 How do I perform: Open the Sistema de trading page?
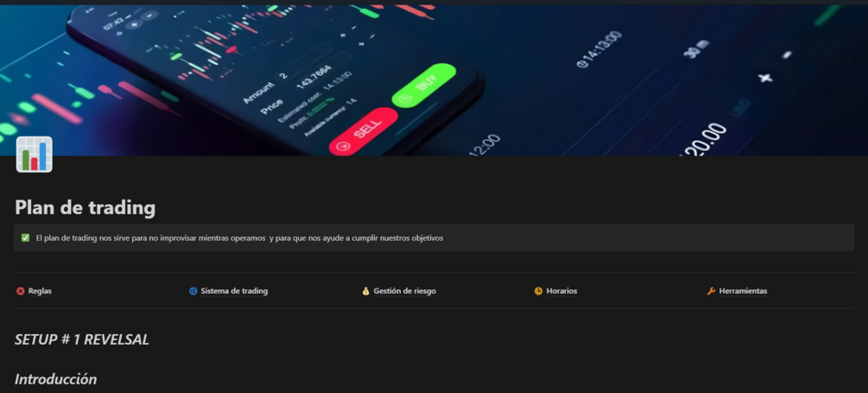tap(234, 291)
